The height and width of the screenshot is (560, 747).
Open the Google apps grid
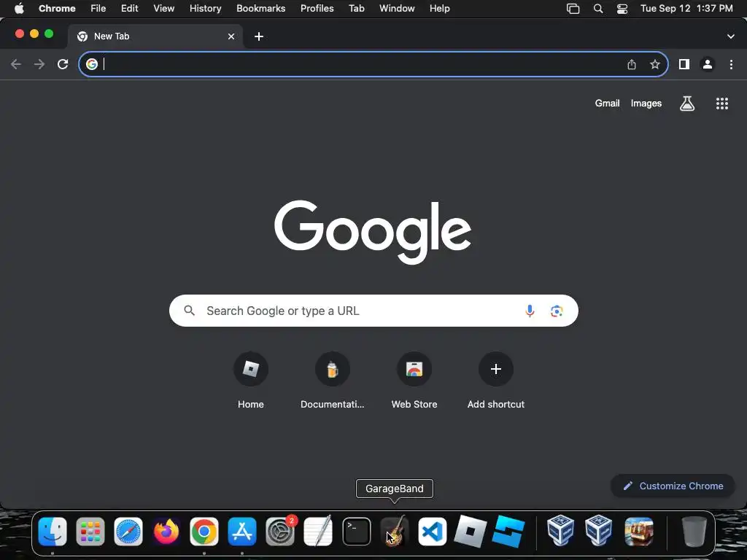point(722,104)
